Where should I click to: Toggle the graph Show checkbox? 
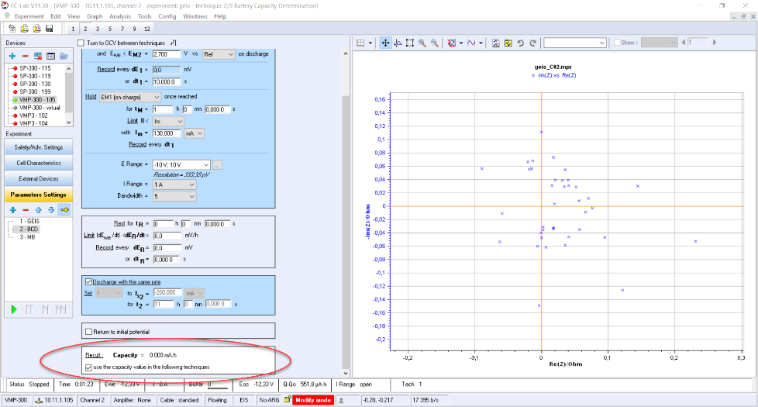point(617,43)
